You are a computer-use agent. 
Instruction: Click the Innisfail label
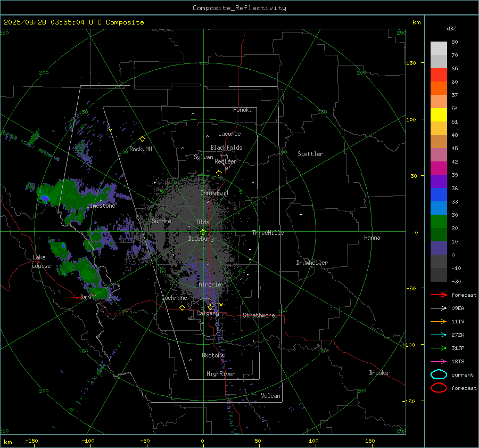click(x=214, y=193)
